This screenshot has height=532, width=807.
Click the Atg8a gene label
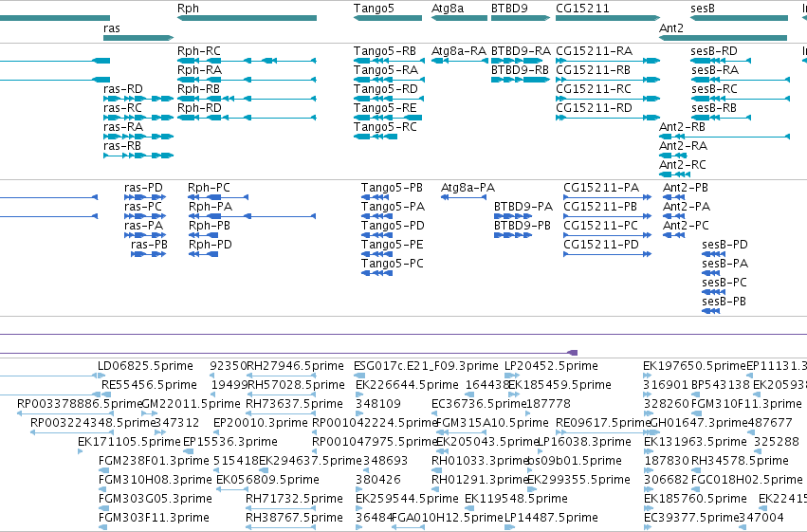tap(448, 9)
